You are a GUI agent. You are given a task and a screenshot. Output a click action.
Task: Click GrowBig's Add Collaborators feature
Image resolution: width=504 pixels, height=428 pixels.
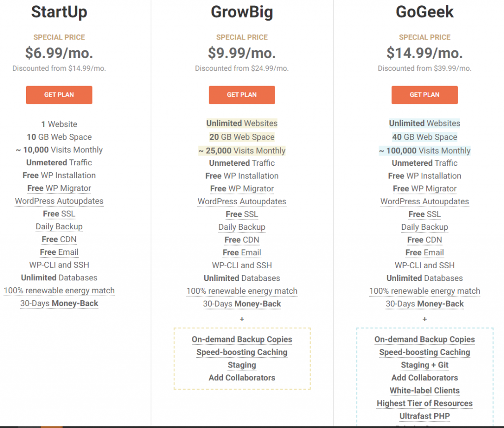click(x=242, y=378)
